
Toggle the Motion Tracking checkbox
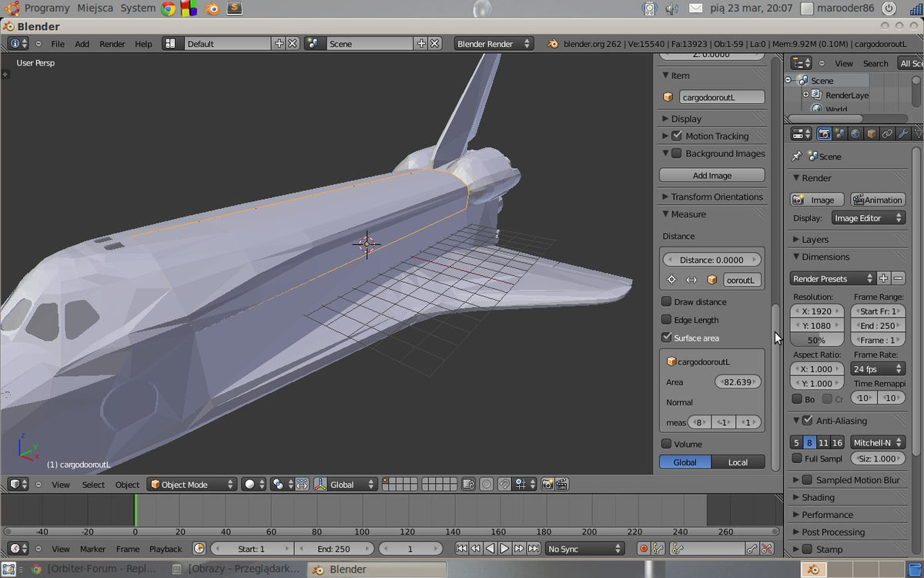(x=677, y=136)
